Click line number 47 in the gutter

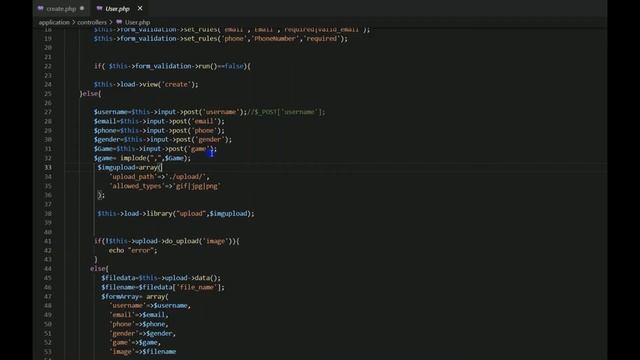pyautogui.click(x=48, y=296)
